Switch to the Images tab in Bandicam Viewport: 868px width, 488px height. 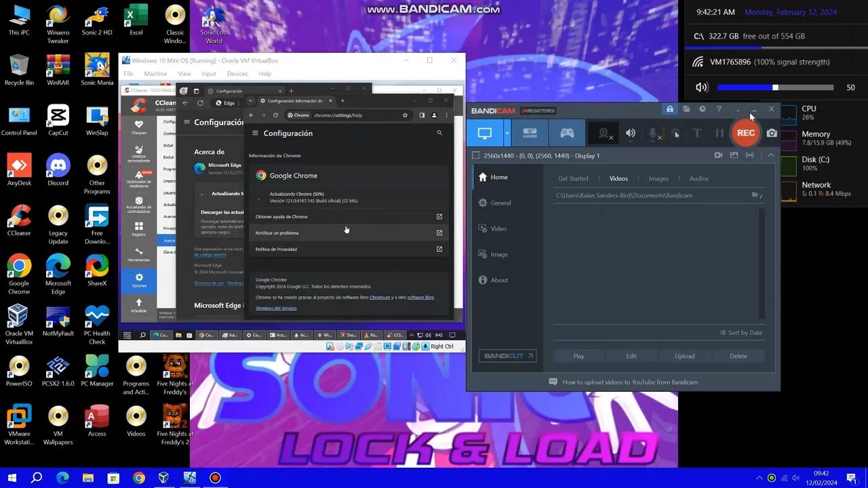pos(658,178)
